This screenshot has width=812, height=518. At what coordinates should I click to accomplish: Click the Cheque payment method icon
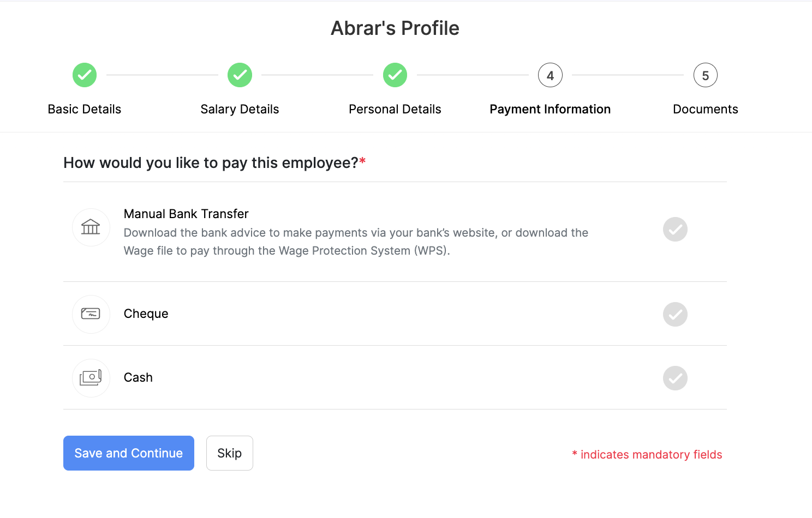(x=91, y=314)
